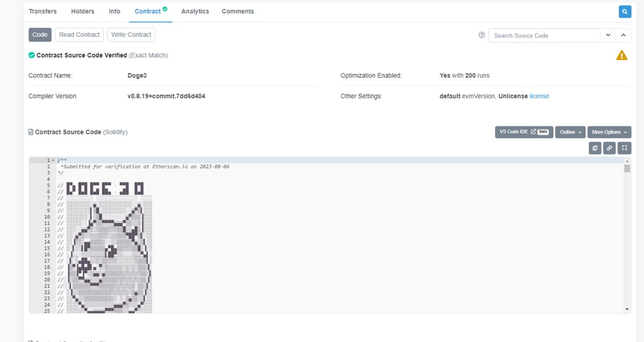The image size is (644, 342).
Task: Click the Search Source Code field
Action: 544,35
